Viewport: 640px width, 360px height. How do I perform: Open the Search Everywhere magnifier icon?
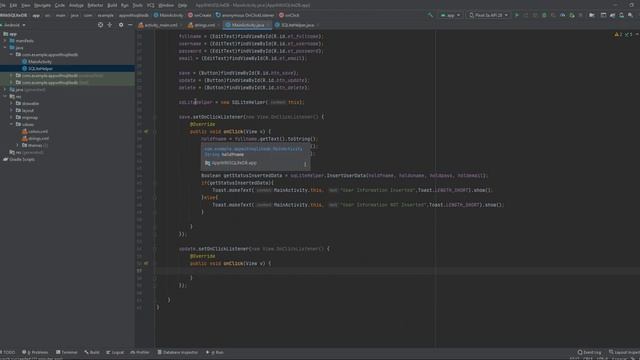(631, 15)
